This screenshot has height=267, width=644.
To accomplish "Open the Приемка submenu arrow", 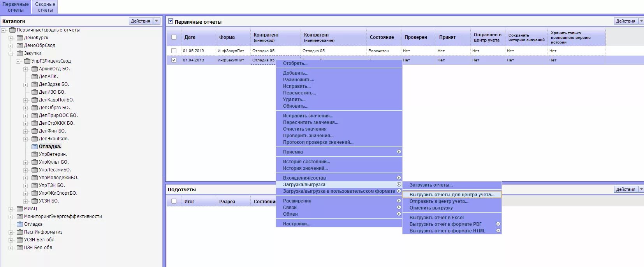I will (399, 152).
